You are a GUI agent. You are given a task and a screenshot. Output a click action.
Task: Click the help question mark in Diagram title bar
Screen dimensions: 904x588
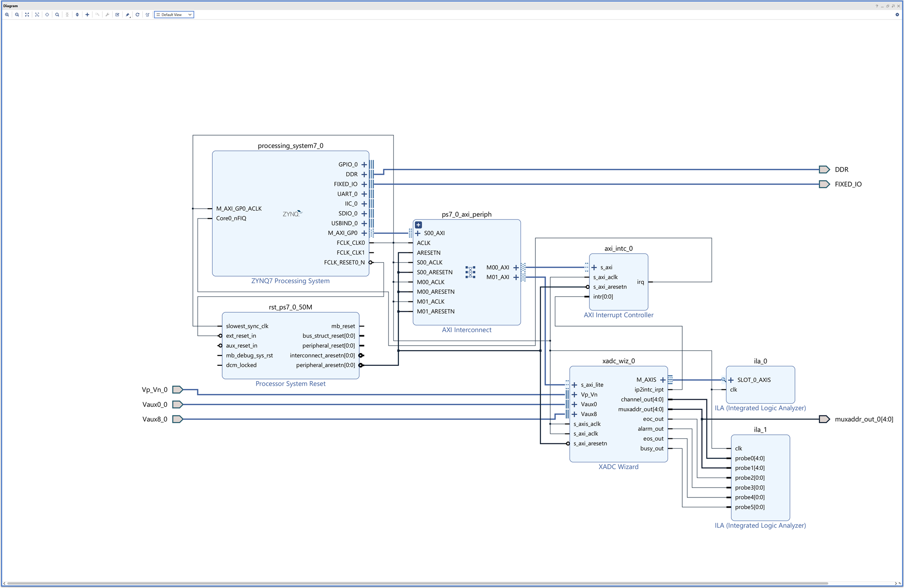877,6
